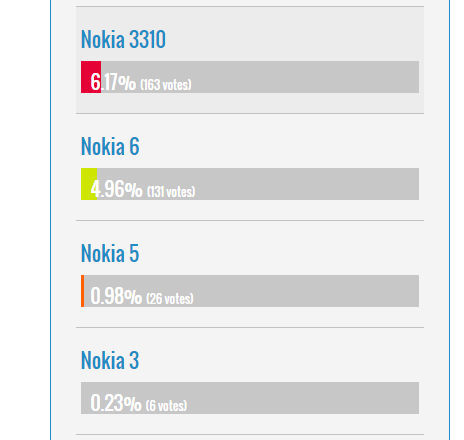The image size is (464, 440).
Task: Open the Nokia 3310 poll option title
Action: (x=123, y=39)
